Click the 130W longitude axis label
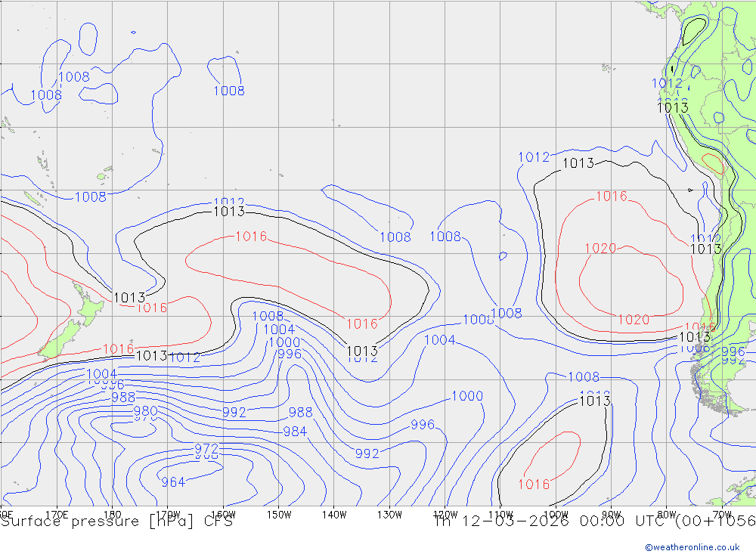 click(389, 515)
